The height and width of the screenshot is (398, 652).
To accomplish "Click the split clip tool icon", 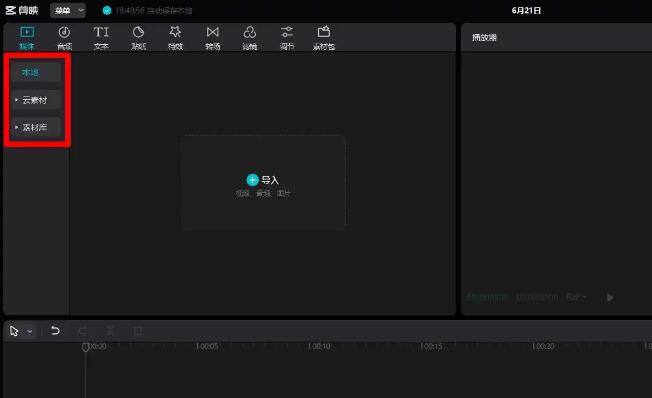I will click(x=110, y=331).
